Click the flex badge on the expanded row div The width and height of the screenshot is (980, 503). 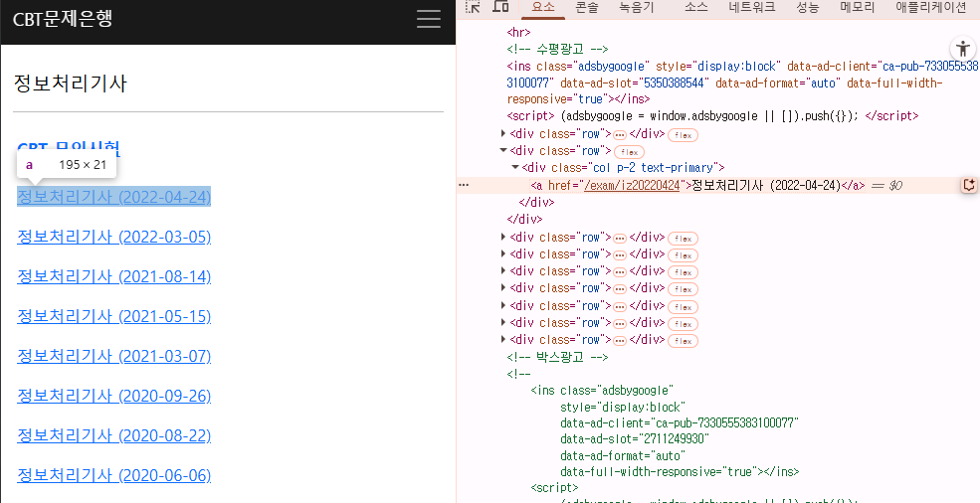click(629, 152)
